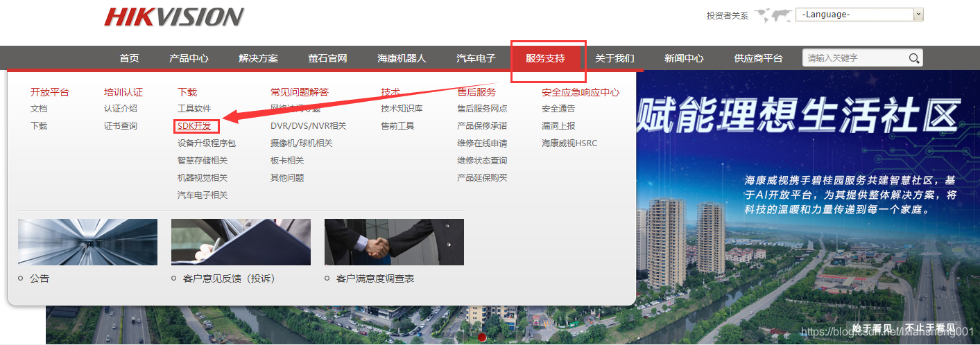Click the red carousel dot on banner
Viewport: 980px width, 345px height.
tap(482, 337)
